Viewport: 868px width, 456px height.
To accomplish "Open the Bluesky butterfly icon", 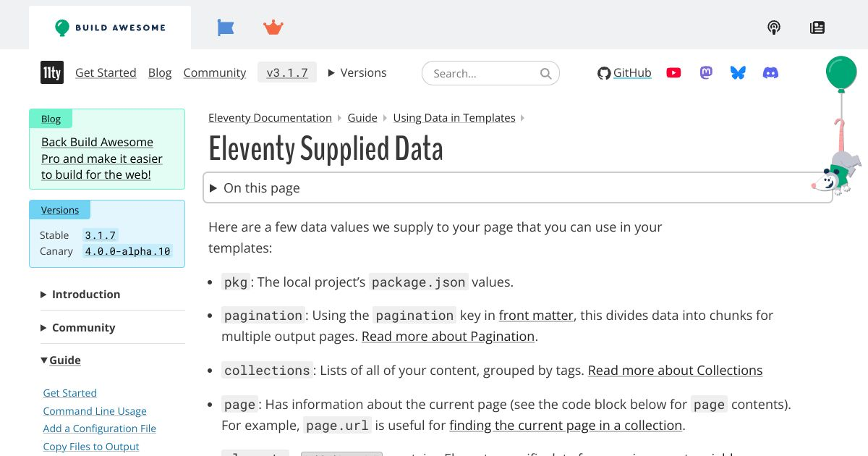I will (738, 72).
